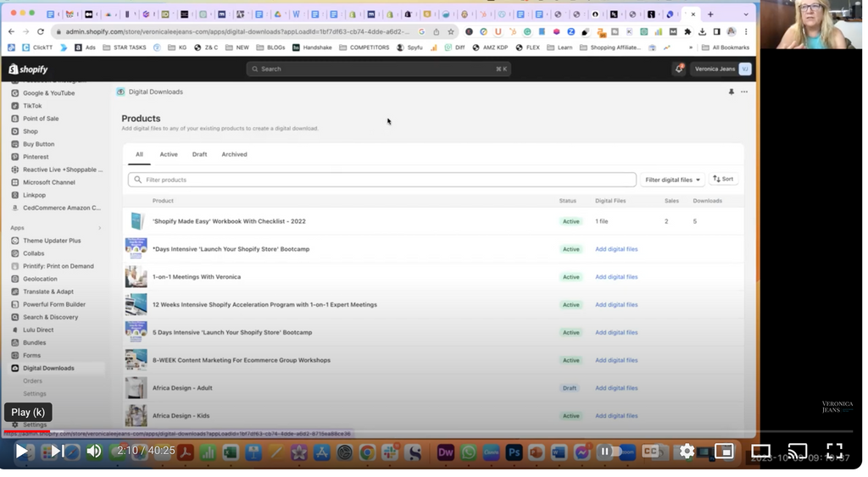This screenshot has width=868, height=477.
Task: Switch player to theater mode
Action: coord(761,452)
